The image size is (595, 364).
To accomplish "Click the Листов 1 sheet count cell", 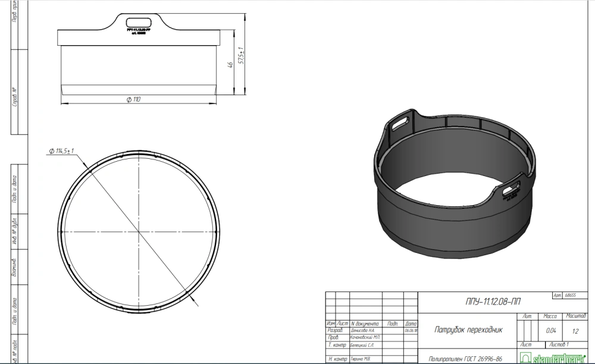I will point(559,344).
